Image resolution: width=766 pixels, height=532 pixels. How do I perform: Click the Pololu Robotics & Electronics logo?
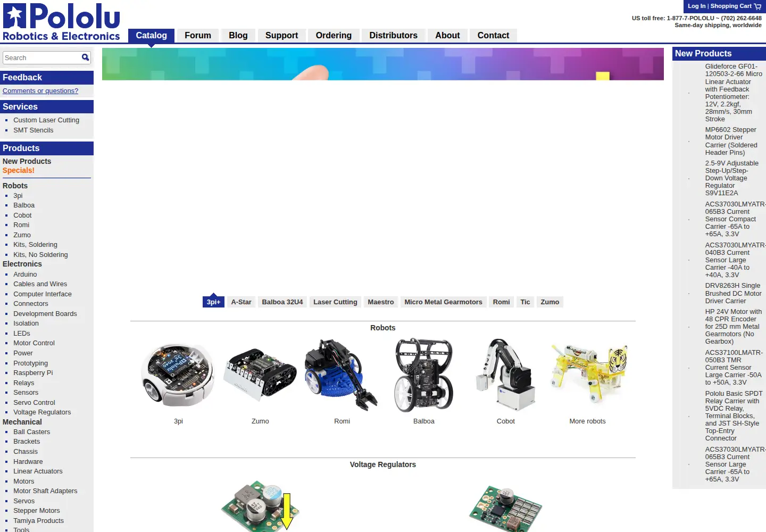(x=61, y=22)
